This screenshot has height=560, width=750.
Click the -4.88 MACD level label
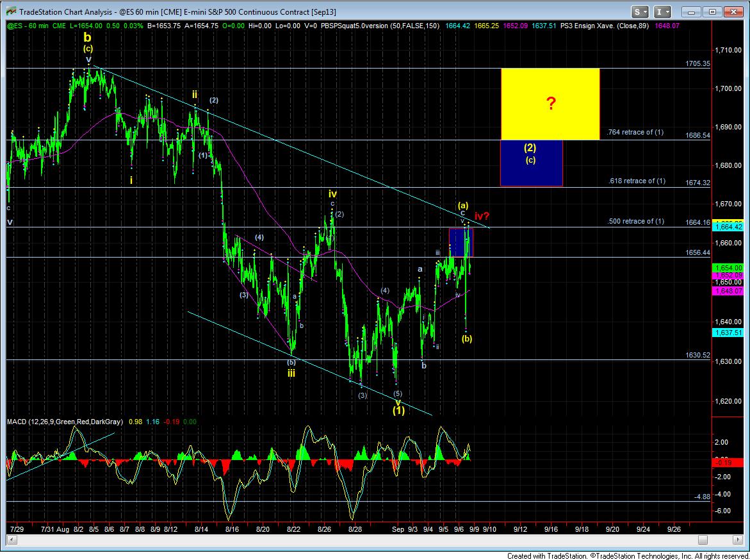tap(701, 497)
